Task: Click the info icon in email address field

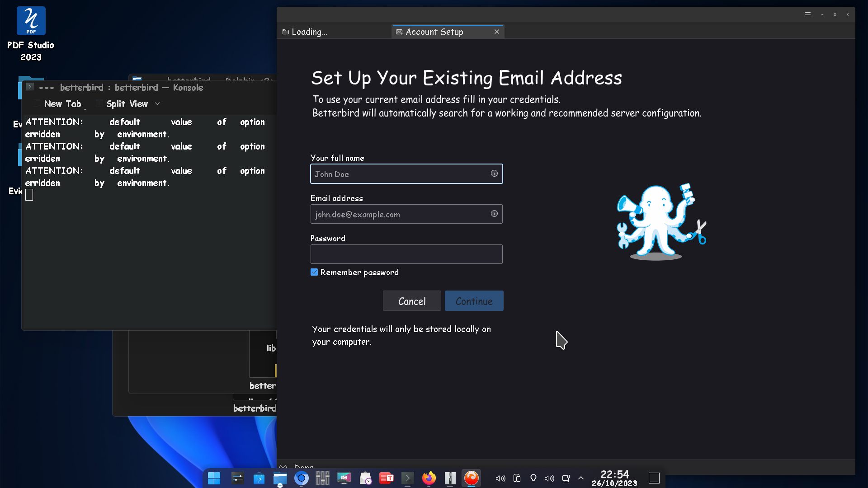Action: coord(494,214)
